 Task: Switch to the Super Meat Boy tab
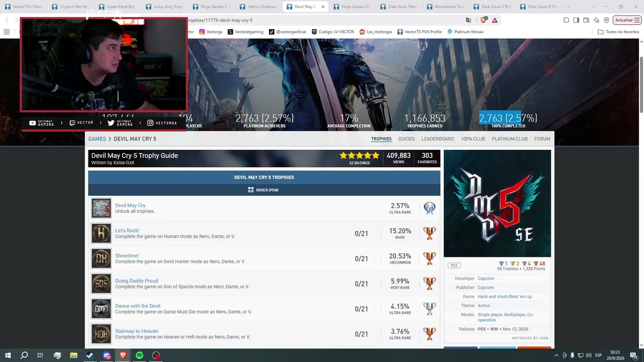pyautogui.click(x=117, y=7)
